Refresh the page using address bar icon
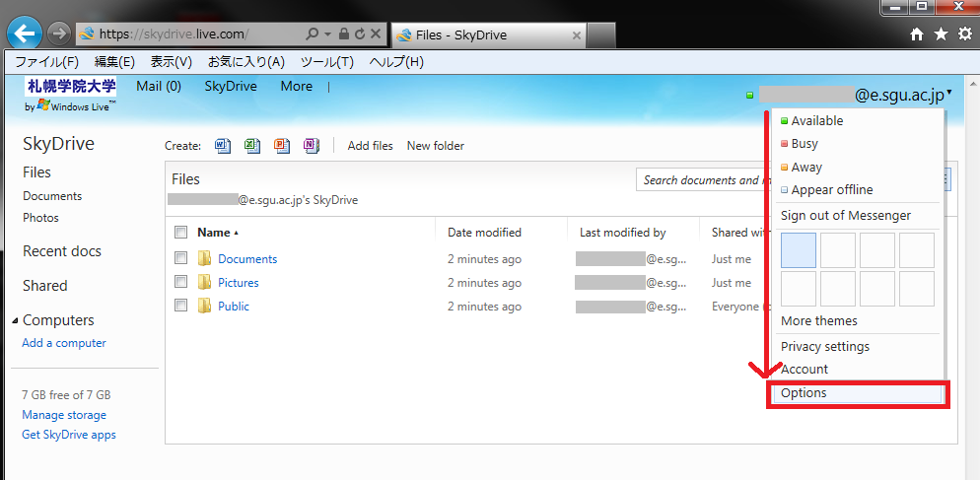Screen dimensions: 980x480 tap(360, 34)
